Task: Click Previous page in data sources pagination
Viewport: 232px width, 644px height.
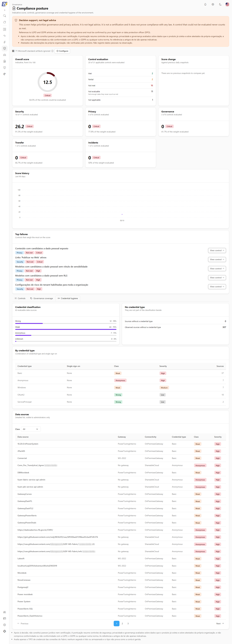Action: click(x=23, y=624)
